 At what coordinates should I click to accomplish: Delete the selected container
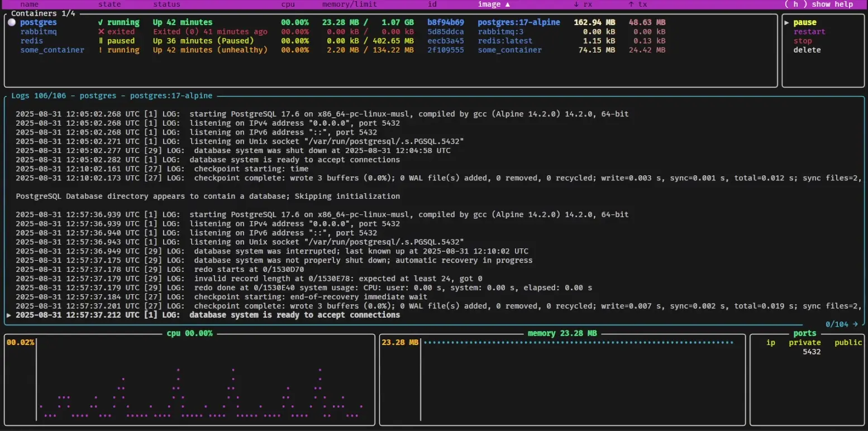coord(807,50)
